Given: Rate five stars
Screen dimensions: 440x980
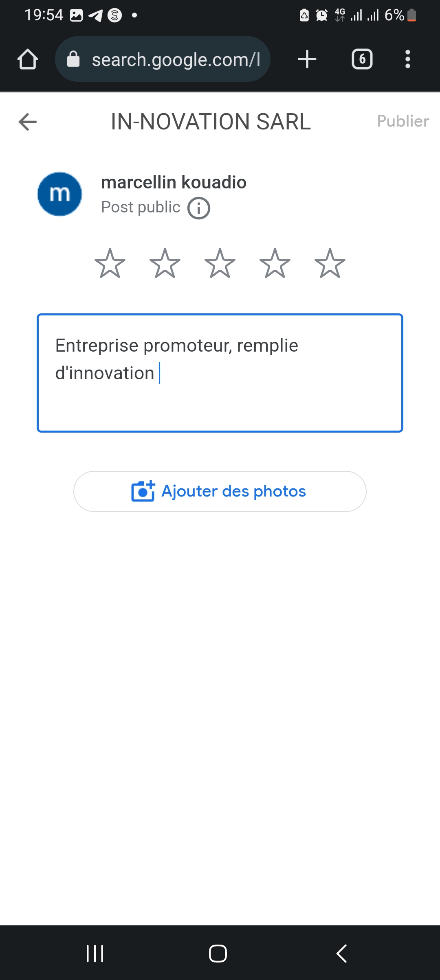Looking at the screenshot, I should point(330,263).
